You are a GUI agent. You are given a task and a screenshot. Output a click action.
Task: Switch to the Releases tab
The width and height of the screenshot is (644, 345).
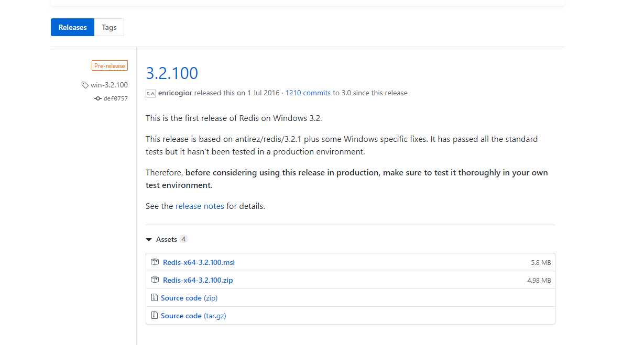click(x=72, y=27)
